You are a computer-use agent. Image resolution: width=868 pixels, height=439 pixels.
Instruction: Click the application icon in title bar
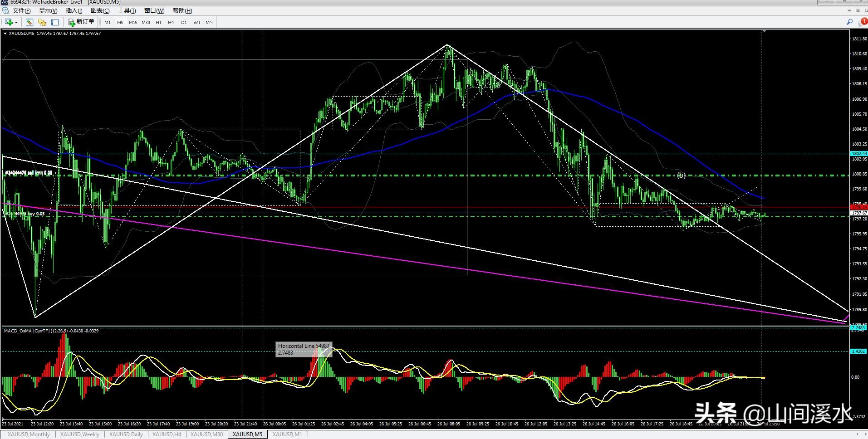4,2
